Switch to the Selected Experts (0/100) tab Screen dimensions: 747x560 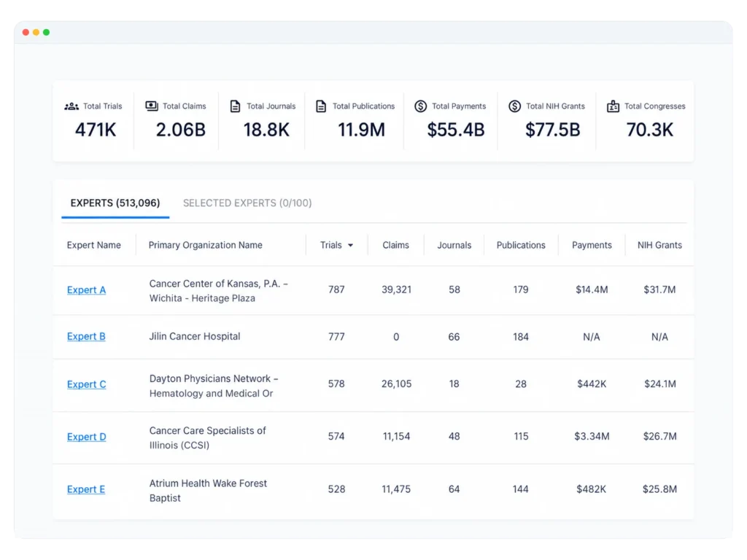coord(247,203)
